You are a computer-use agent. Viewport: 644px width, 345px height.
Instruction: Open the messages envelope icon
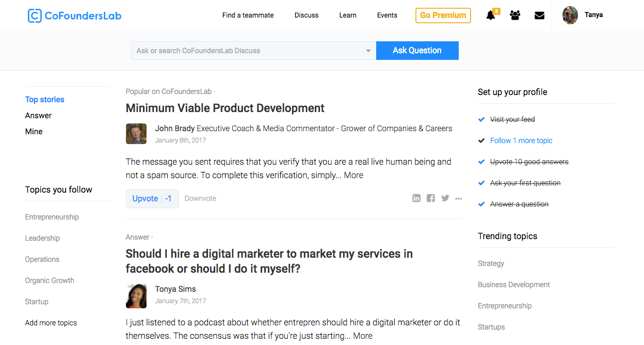(539, 15)
